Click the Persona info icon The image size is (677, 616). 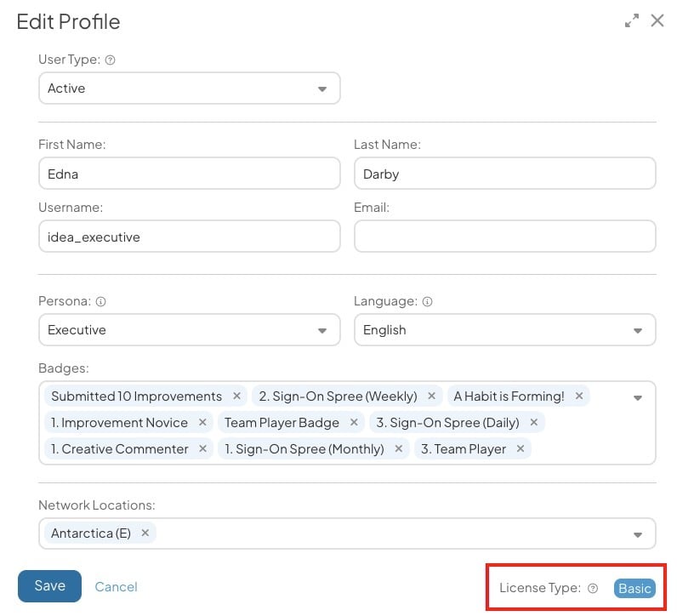click(x=100, y=301)
